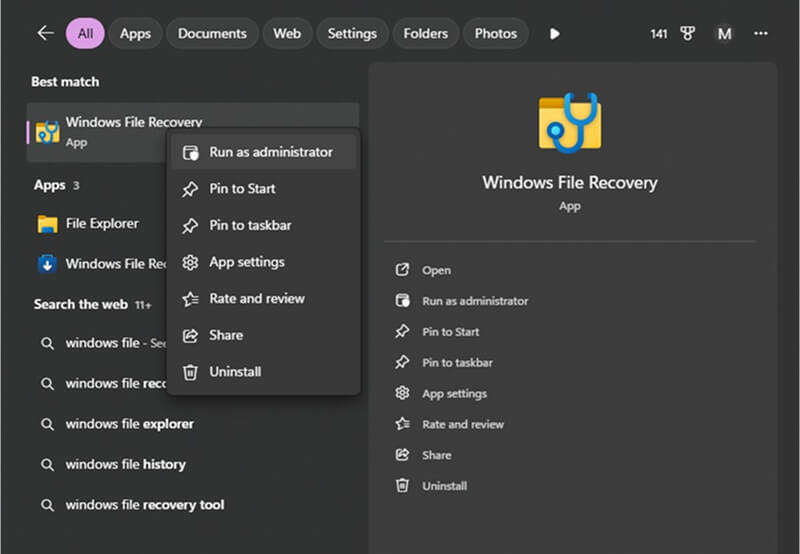Select windows file history web suggestion
This screenshot has width=800, height=554.
coord(194,464)
